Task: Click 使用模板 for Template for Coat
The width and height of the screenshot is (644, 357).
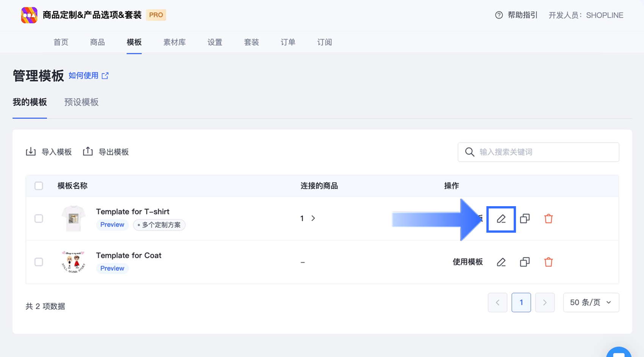Action: pyautogui.click(x=467, y=262)
